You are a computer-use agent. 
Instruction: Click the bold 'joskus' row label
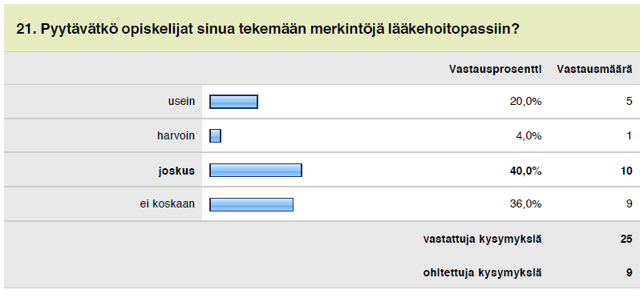pyautogui.click(x=176, y=171)
